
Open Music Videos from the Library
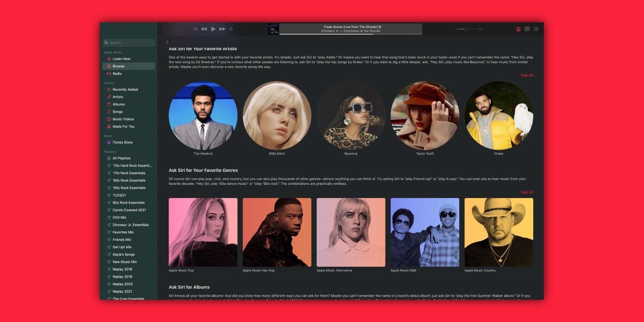pos(123,119)
